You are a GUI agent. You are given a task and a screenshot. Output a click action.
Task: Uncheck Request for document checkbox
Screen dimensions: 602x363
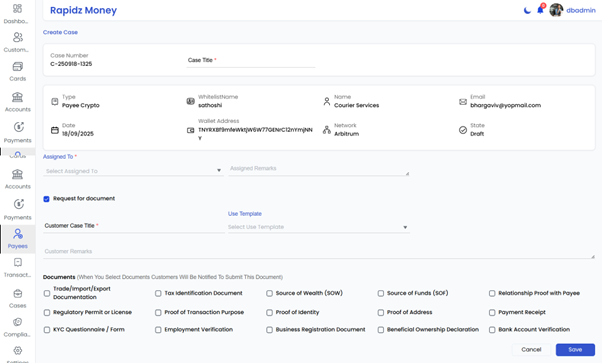point(46,199)
